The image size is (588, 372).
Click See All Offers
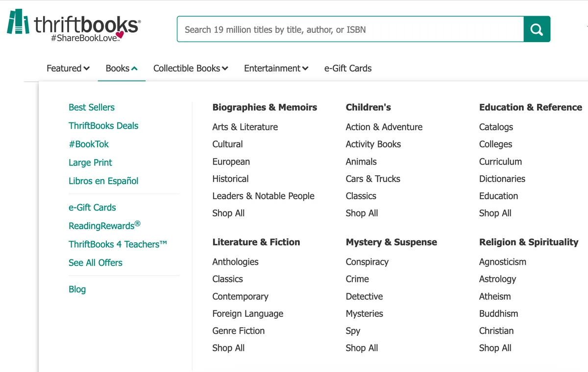coord(96,262)
